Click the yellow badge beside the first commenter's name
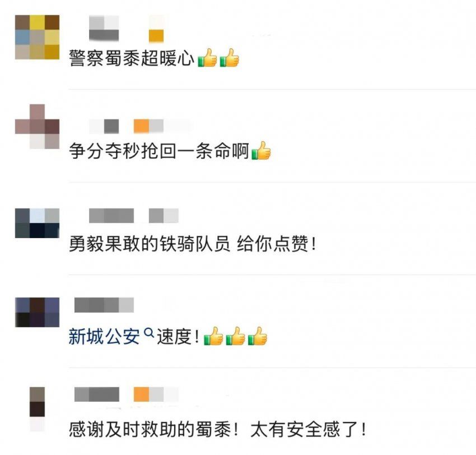476x455 pixels. click(x=156, y=36)
